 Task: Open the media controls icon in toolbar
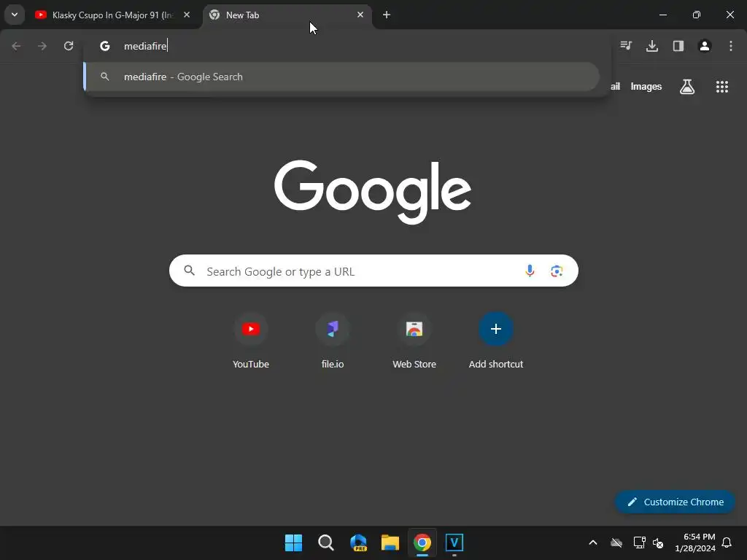point(626,46)
